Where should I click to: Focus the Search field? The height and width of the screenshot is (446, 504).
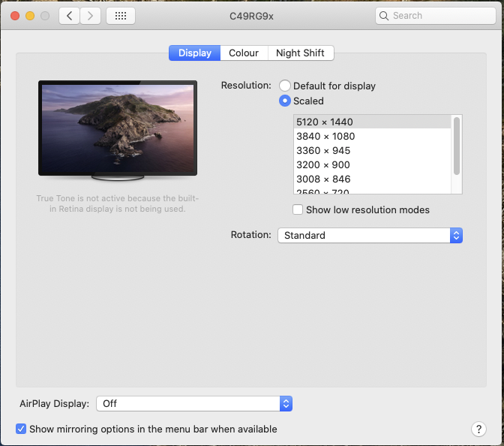point(436,16)
